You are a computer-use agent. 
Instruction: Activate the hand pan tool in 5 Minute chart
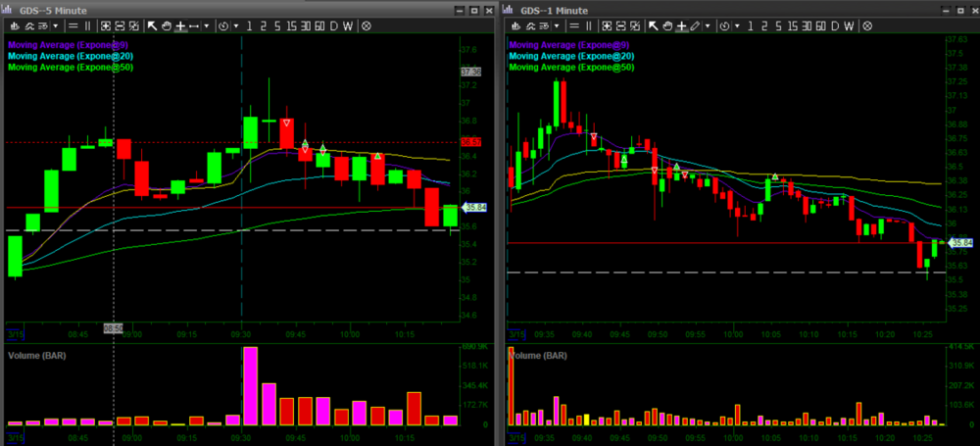(x=166, y=25)
